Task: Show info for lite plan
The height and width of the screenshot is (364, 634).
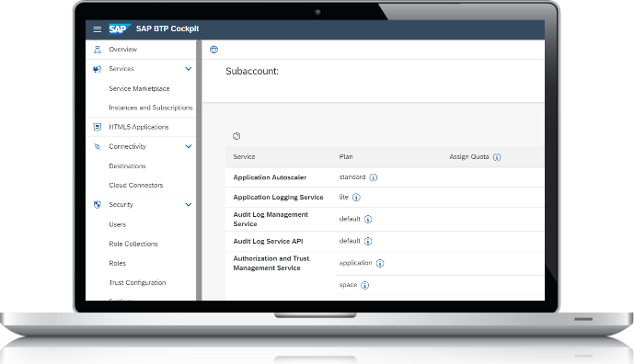Action: 356,197
